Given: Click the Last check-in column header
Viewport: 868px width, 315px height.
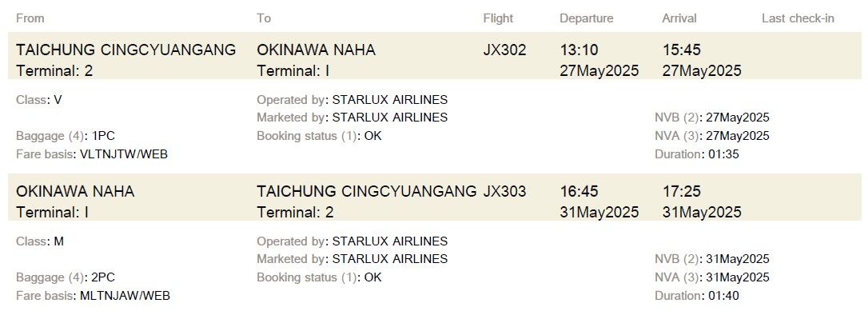Looking at the screenshot, I should tap(798, 18).
